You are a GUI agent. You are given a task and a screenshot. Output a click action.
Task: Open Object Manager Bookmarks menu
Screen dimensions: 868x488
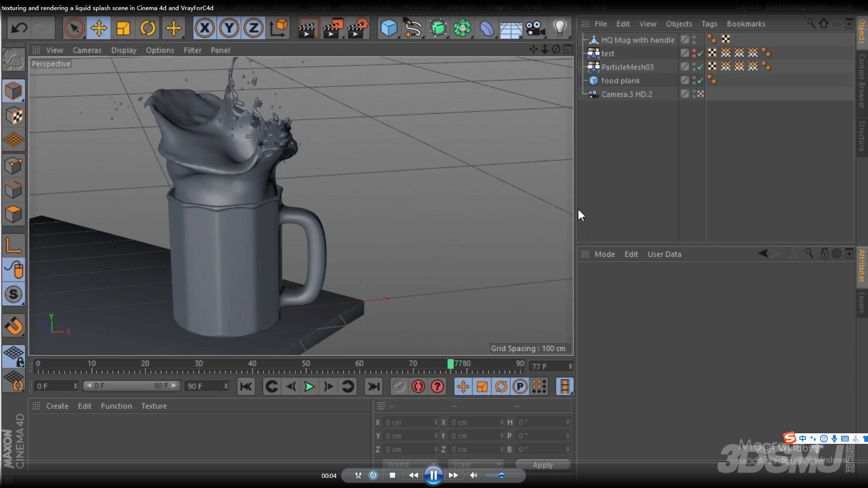coord(746,24)
